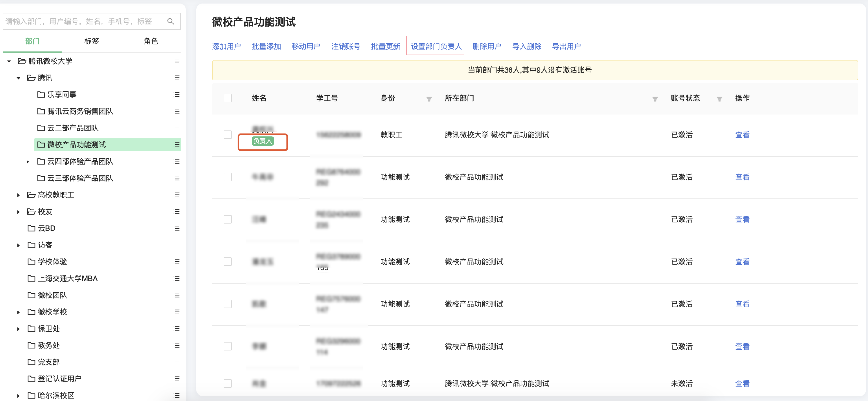Select 云BD department in tree
Viewport: 868px width, 401px height.
tap(46, 228)
